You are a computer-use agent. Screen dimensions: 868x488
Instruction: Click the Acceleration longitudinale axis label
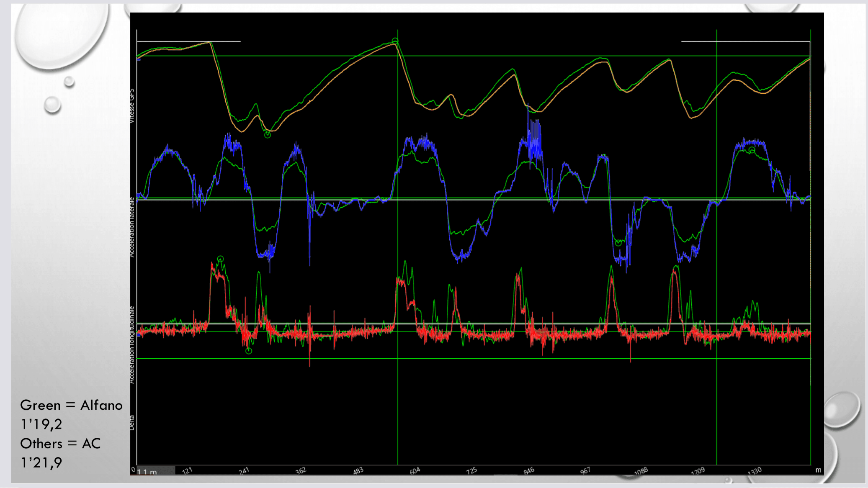(132, 345)
